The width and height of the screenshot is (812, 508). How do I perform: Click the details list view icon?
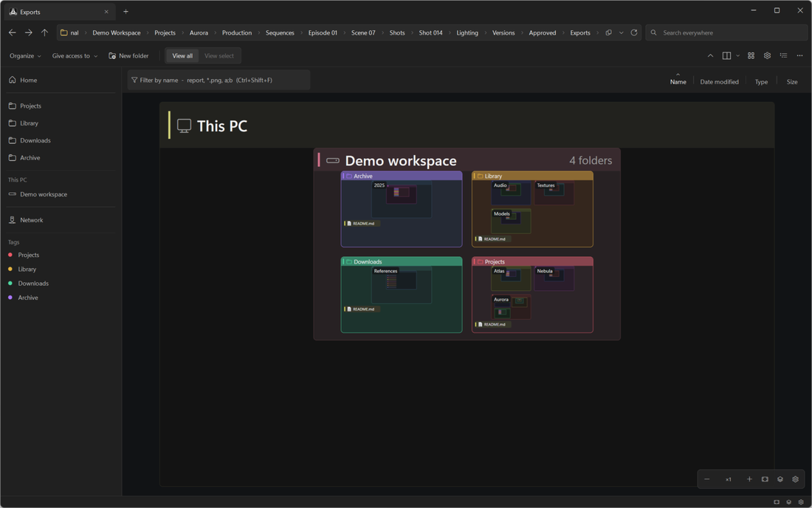coord(783,56)
